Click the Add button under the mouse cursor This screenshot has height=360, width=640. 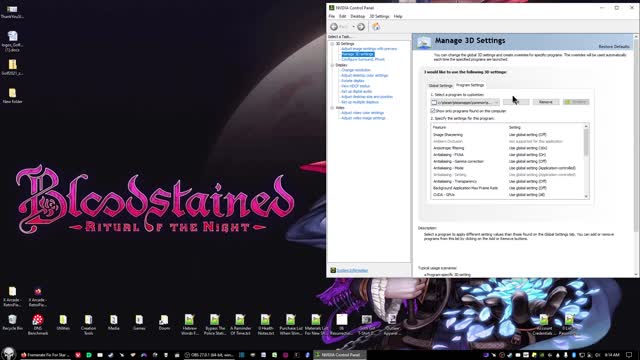tap(516, 102)
